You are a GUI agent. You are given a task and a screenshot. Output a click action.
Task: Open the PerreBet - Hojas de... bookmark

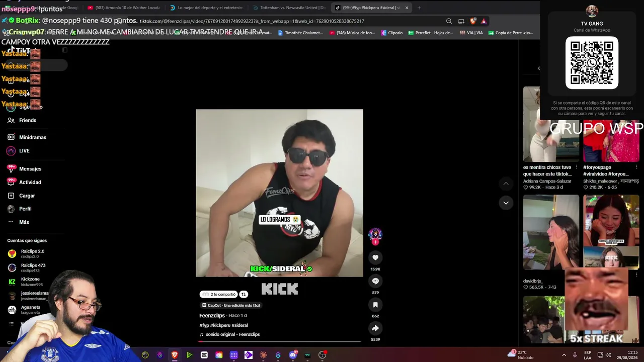[x=431, y=33]
